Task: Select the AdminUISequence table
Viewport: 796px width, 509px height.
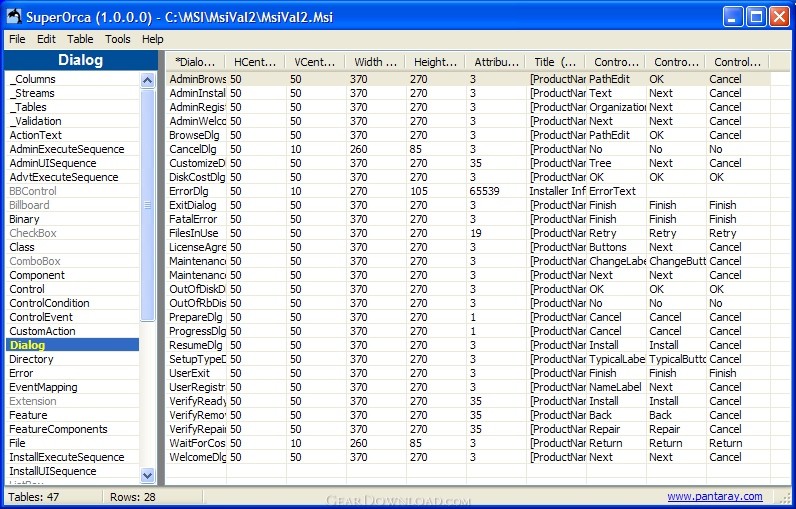Action: 72,163
